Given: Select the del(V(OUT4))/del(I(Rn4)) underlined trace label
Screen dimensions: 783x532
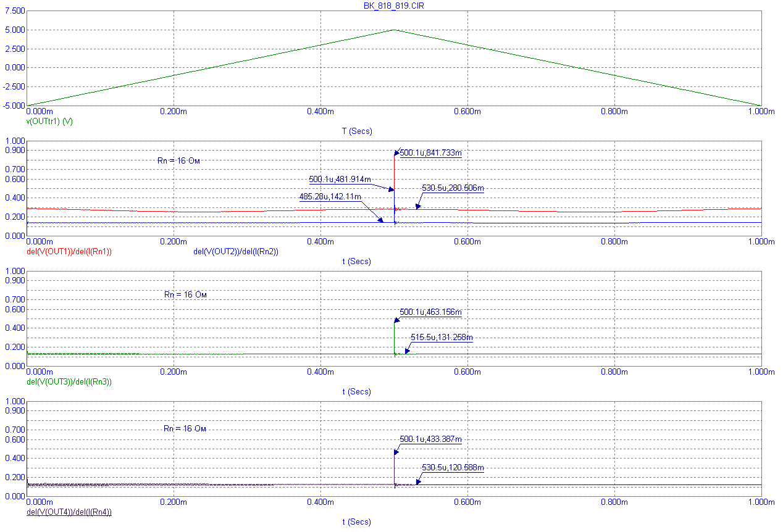Looking at the screenshot, I should point(69,512).
